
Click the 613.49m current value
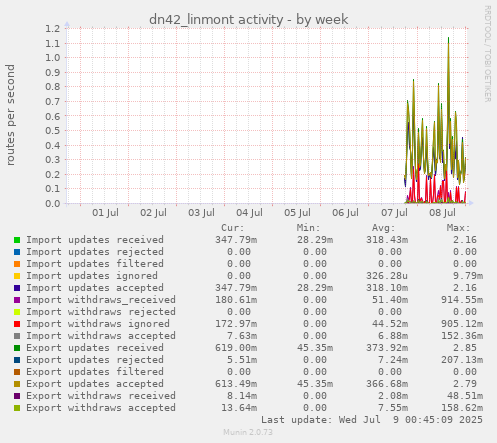pyautogui.click(x=236, y=384)
